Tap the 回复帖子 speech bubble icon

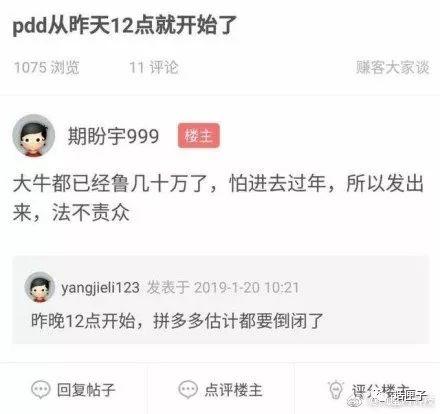[x=41, y=389]
